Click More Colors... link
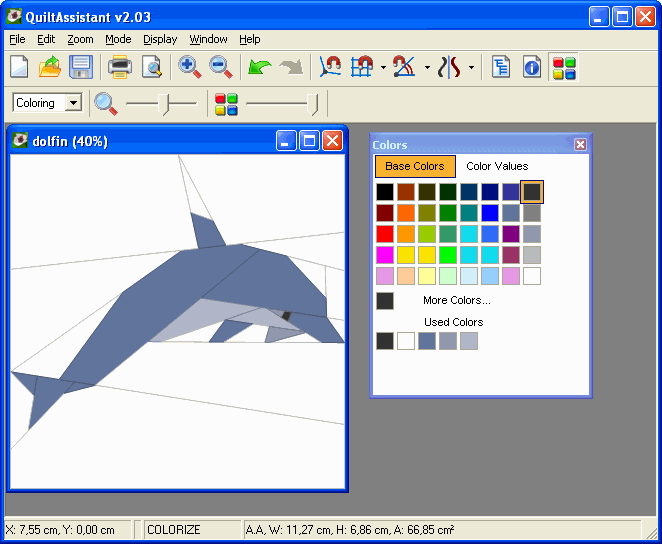The width and height of the screenshot is (662, 544). click(x=457, y=300)
